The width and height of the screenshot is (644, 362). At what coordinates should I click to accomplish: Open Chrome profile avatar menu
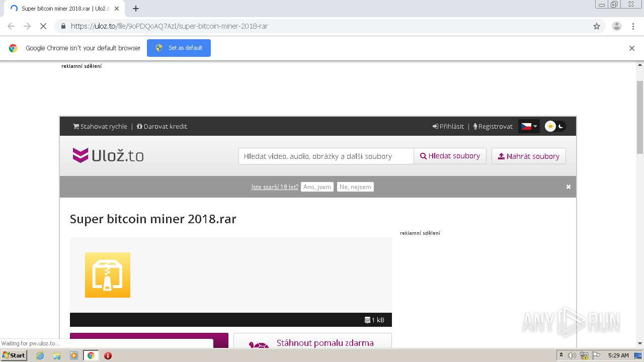click(616, 26)
